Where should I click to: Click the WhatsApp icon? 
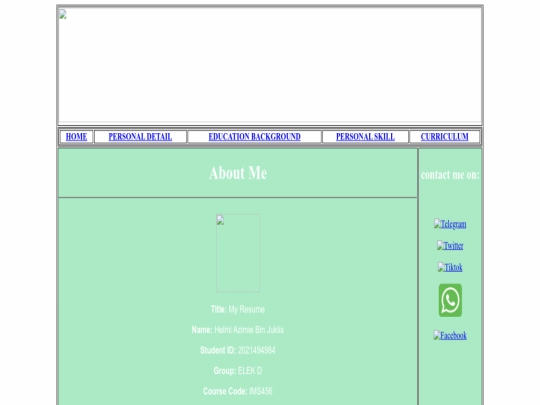tap(450, 300)
